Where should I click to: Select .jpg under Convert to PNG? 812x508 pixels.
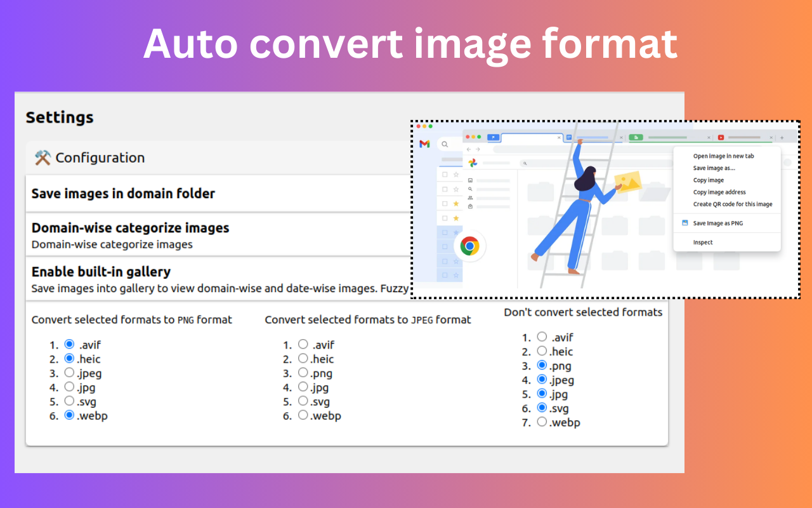pyautogui.click(x=70, y=387)
